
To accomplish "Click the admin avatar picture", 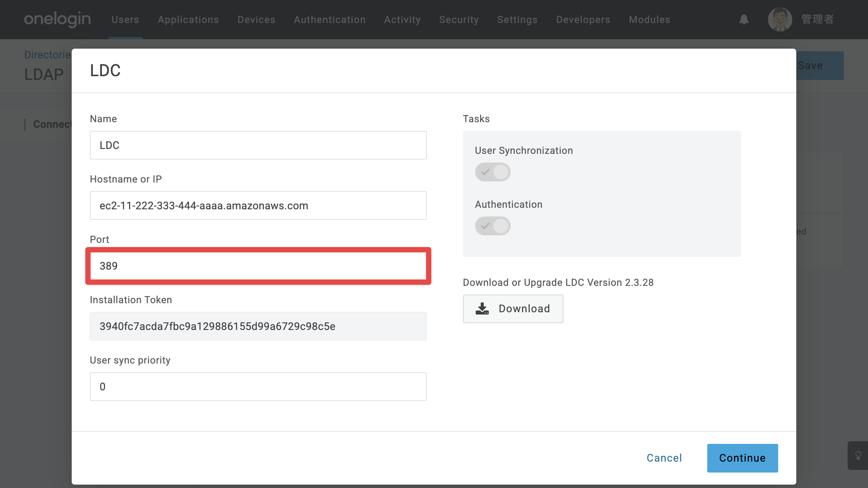I will (x=780, y=19).
